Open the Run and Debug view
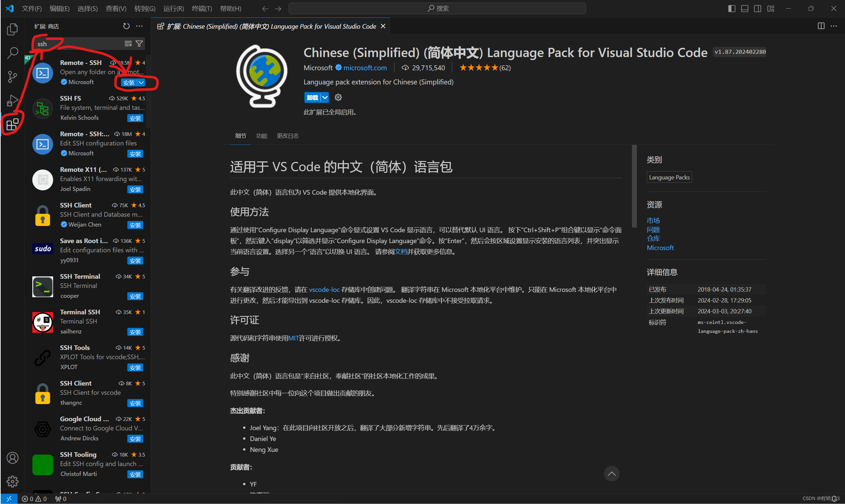 (12, 101)
